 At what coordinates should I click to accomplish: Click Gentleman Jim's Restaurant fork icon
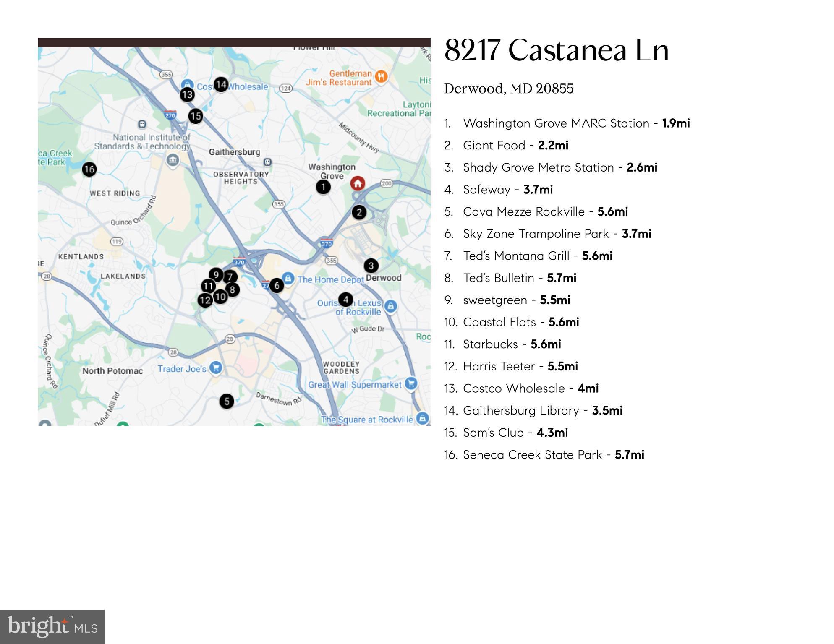[381, 76]
